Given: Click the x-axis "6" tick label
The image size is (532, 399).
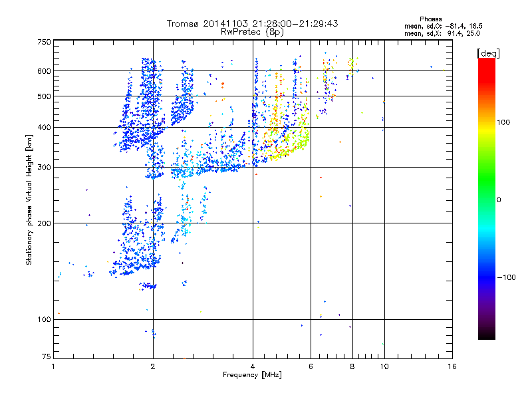Looking at the screenshot, I should (x=311, y=366).
